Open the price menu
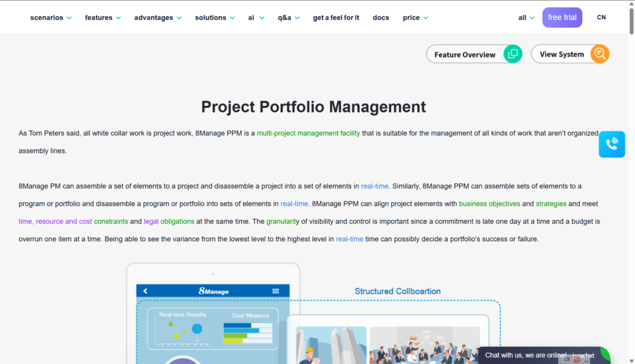635x364 pixels. 411,17
